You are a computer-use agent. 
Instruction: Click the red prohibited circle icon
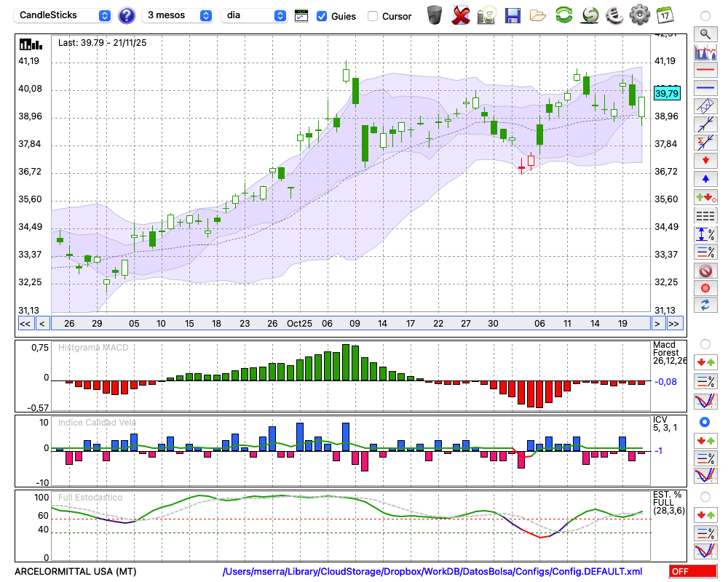pyautogui.click(x=705, y=270)
